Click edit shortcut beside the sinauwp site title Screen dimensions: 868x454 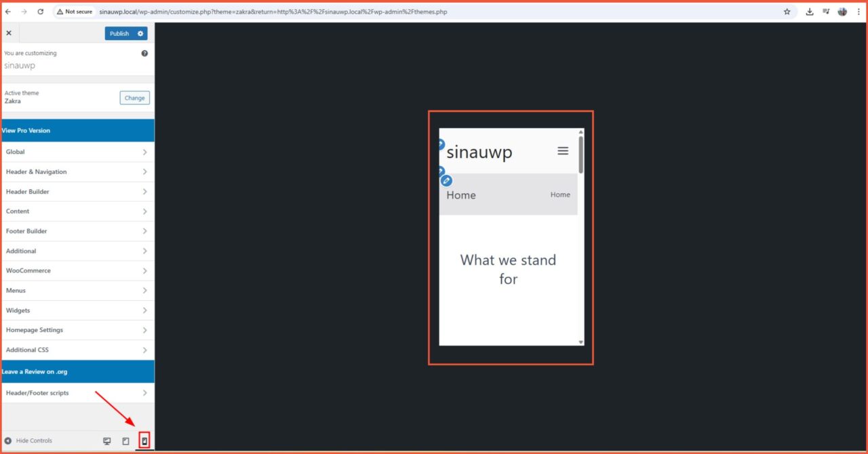pyautogui.click(x=441, y=144)
